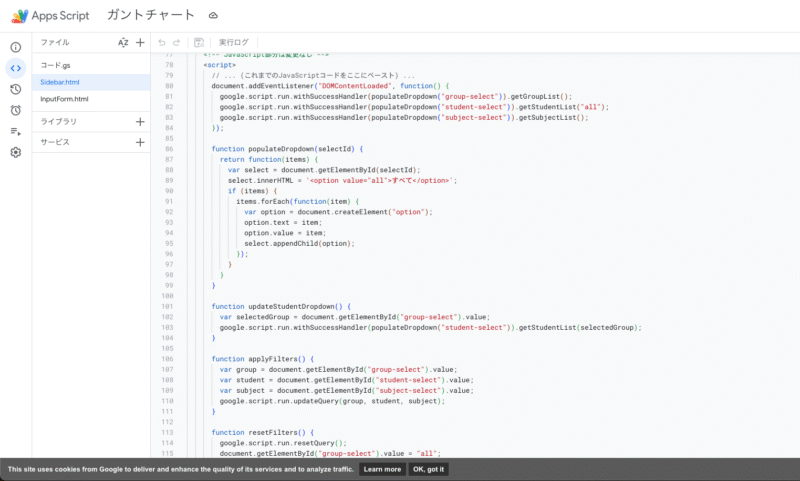Select the Editor code brackets icon
This screenshot has height=481, width=800.
(x=16, y=68)
